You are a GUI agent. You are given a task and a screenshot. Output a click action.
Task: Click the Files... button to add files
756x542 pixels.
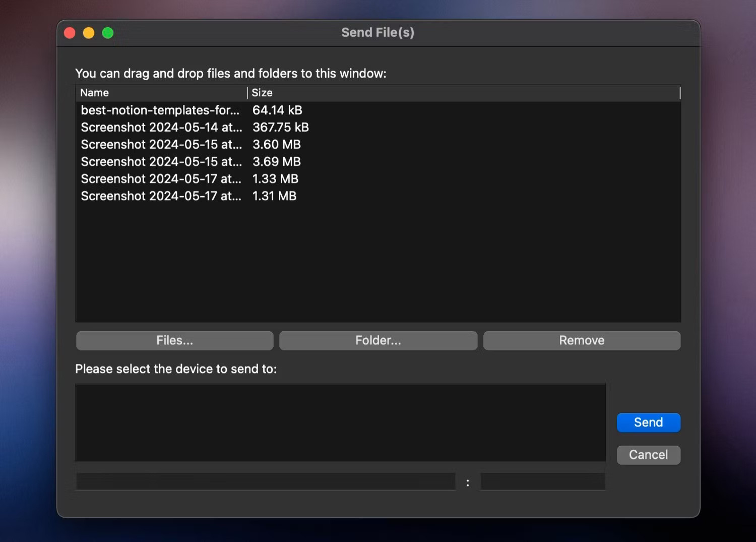174,340
